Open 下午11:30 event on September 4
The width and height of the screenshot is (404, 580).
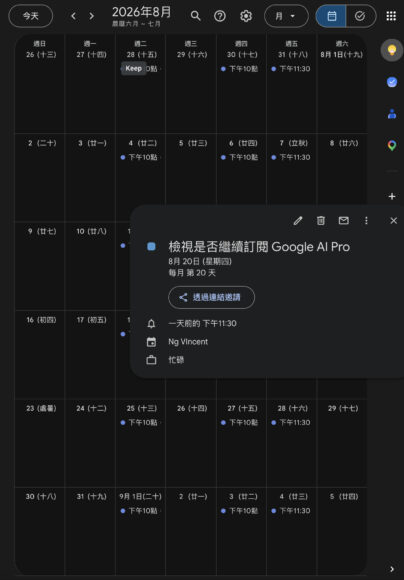point(291,511)
